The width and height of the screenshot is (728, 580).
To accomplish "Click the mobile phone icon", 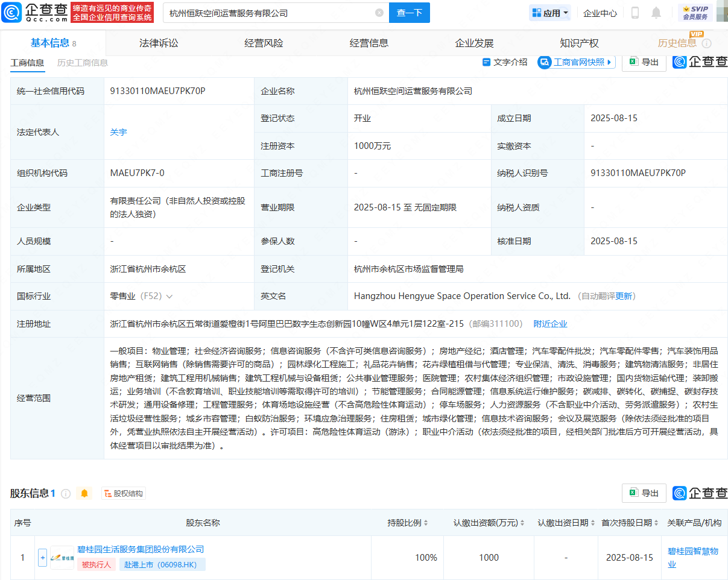I will tap(635, 13).
